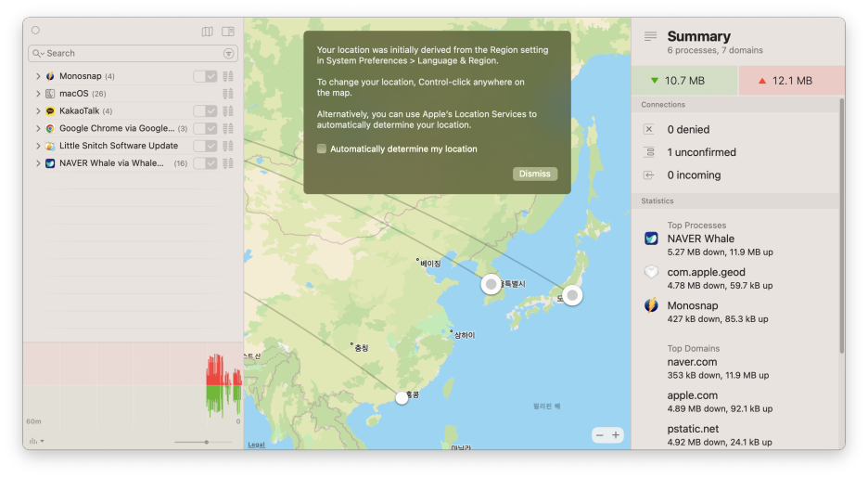Image resolution: width=868 pixels, height=478 pixels.
Task: Click the denied connections icon
Action: pyautogui.click(x=649, y=129)
